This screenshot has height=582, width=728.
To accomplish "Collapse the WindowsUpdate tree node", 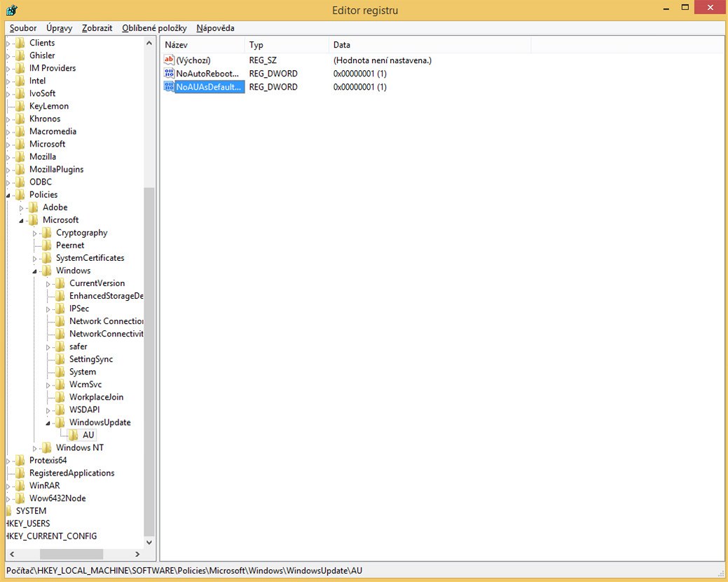I will (x=48, y=423).
